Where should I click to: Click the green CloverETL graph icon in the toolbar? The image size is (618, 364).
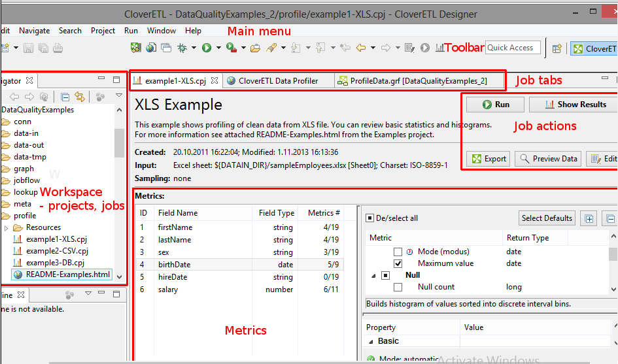(x=136, y=48)
